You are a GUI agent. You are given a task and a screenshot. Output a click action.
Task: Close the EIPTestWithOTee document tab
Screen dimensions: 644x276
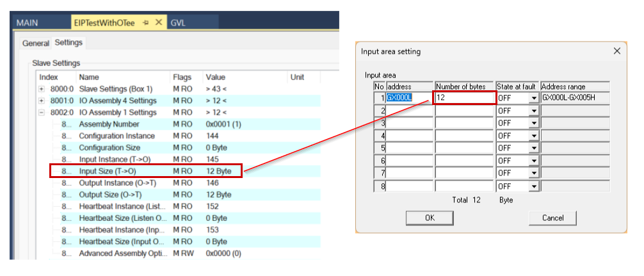coord(158,22)
